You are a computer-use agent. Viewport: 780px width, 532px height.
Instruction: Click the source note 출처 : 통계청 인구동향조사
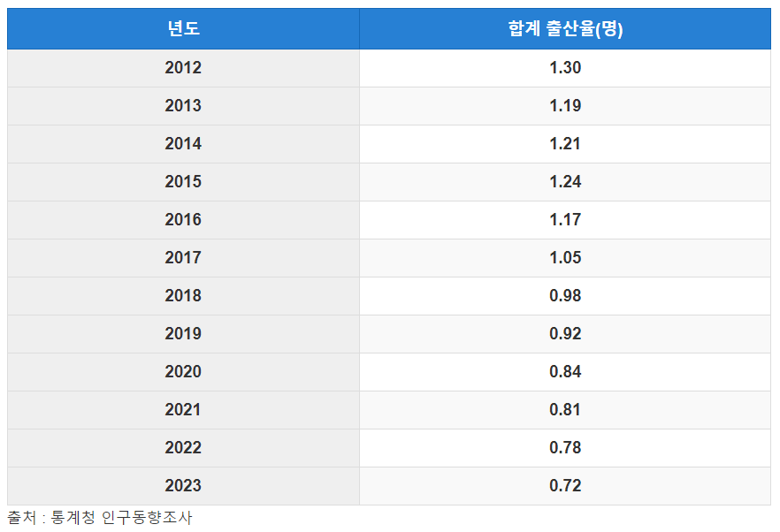point(99,518)
